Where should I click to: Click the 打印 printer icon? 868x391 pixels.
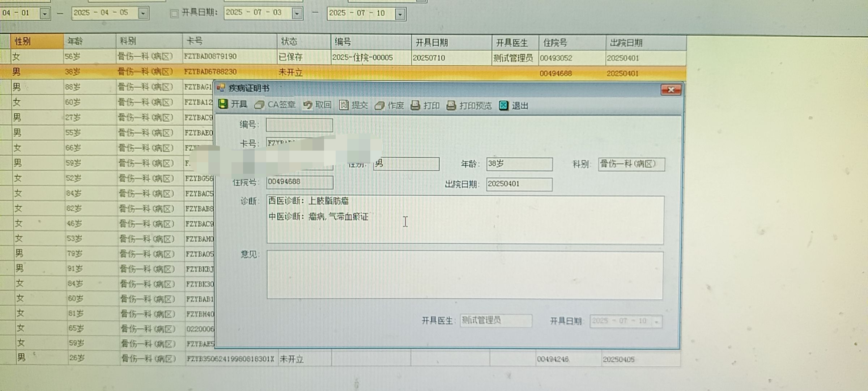(x=415, y=105)
